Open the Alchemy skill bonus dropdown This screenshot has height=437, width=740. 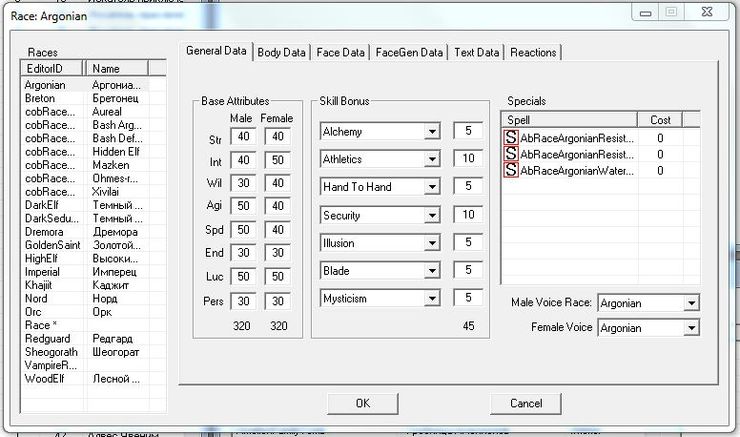pyautogui.click(x=432, y=131)
